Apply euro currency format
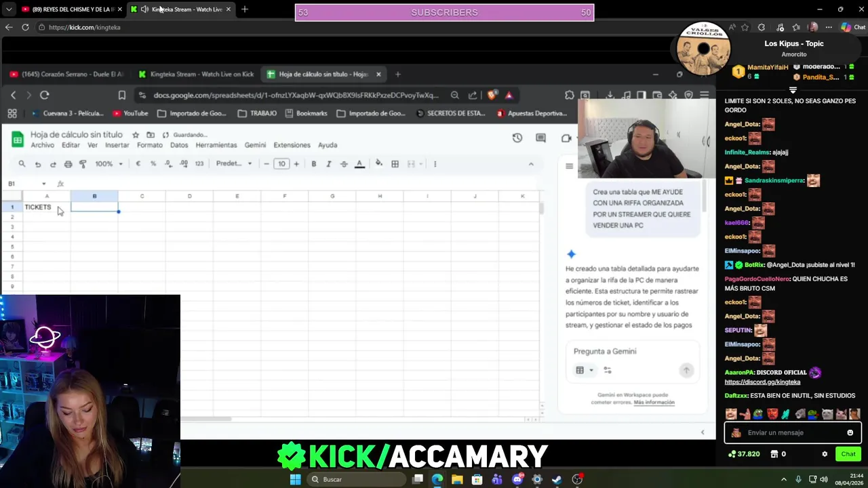 pos(138,164)
